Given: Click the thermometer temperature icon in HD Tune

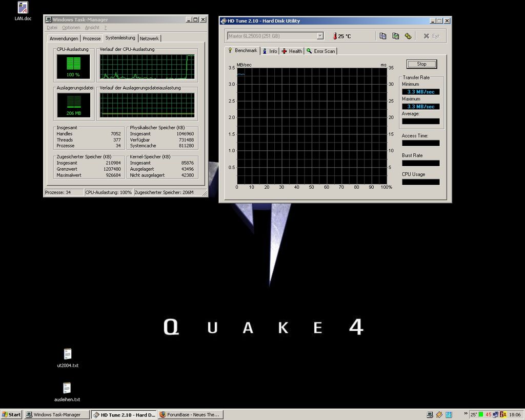Looking at the screenshot, I should coord(335,36).
